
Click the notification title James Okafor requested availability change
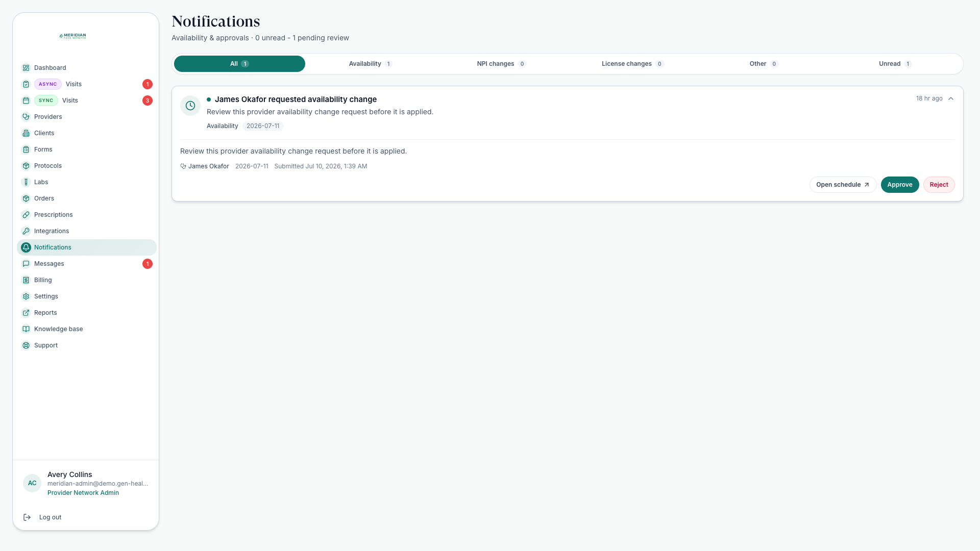(296, 99)
